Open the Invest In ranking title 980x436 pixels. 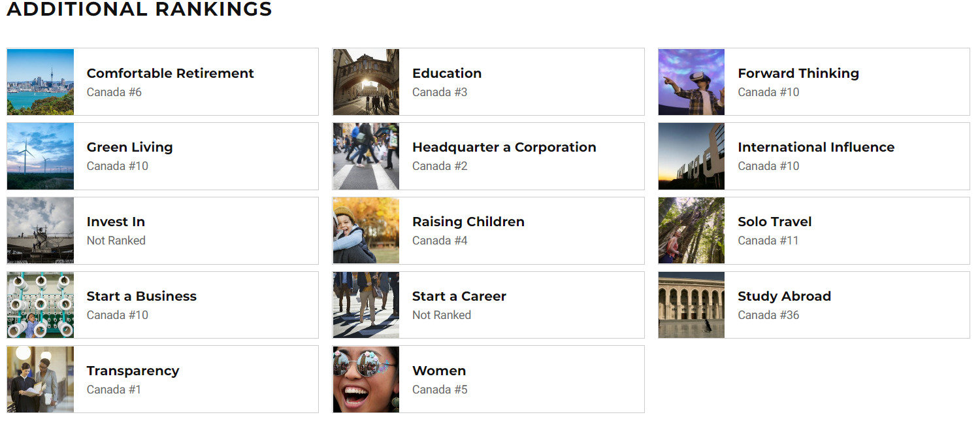[116, 222]
